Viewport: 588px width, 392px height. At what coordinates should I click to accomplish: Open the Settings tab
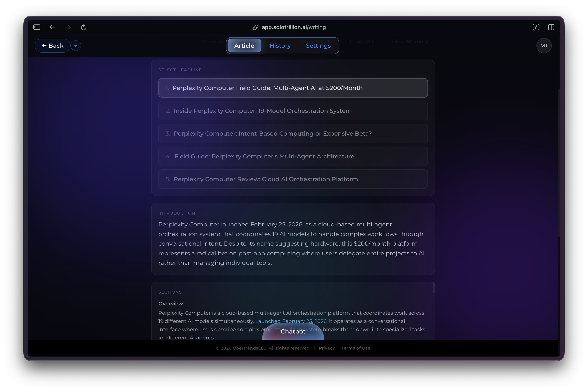(318, 45)
